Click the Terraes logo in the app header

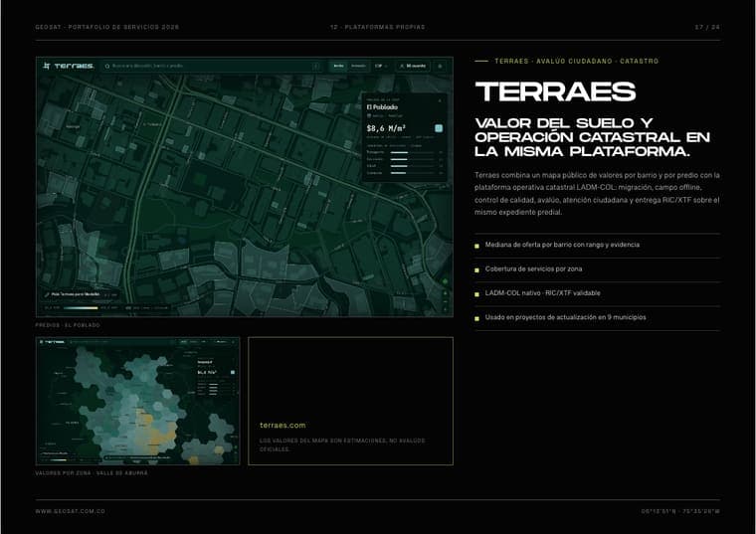68,66
